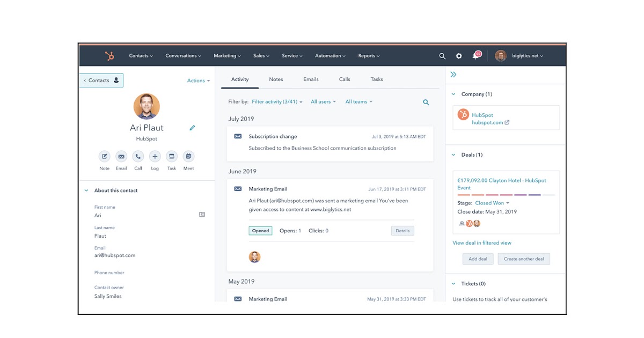The width and height of the screenshot is (644, 338).
Task: Switch to the Emails tab
Action: click(x=311, y=79)
